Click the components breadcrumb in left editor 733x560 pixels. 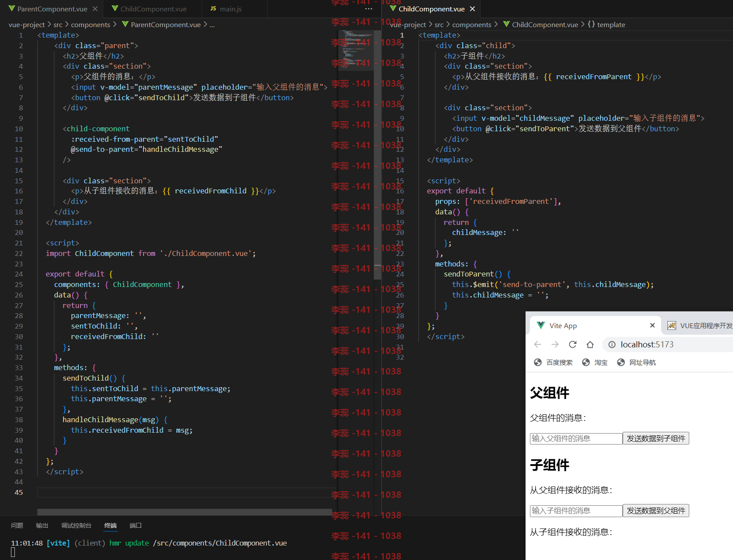[91, 24]
